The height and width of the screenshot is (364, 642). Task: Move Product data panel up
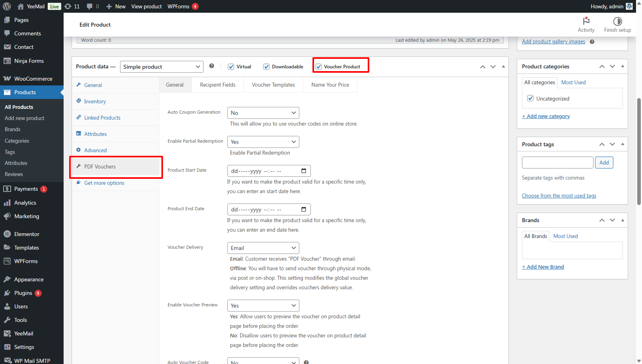tap(483, 67)
